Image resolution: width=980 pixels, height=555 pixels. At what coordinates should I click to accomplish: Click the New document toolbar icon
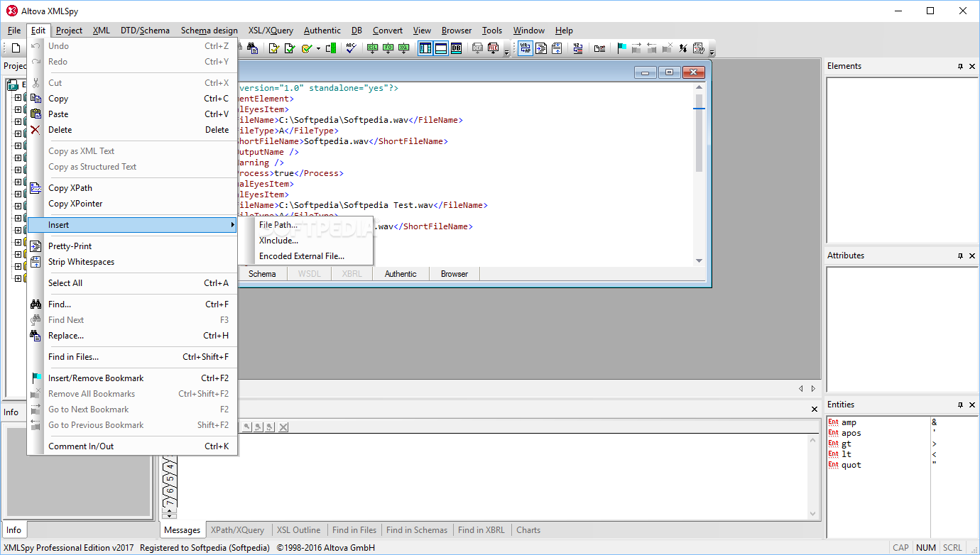pos(16,48)
